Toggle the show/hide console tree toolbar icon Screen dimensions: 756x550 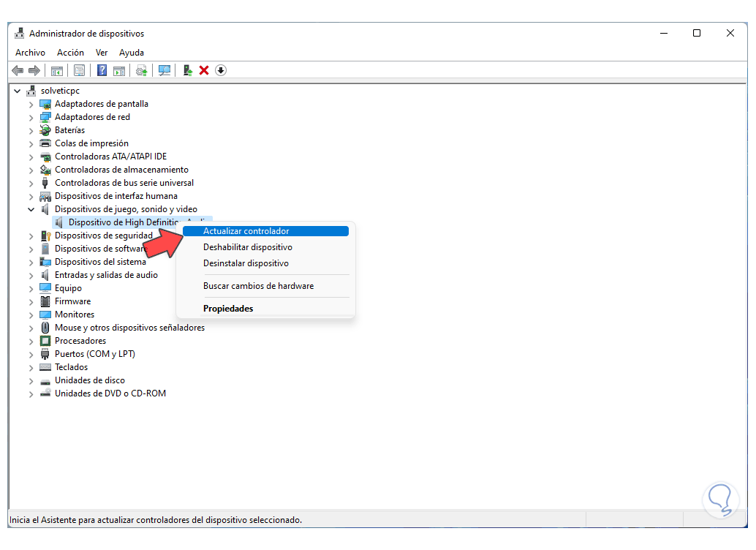tap(57, 71)
